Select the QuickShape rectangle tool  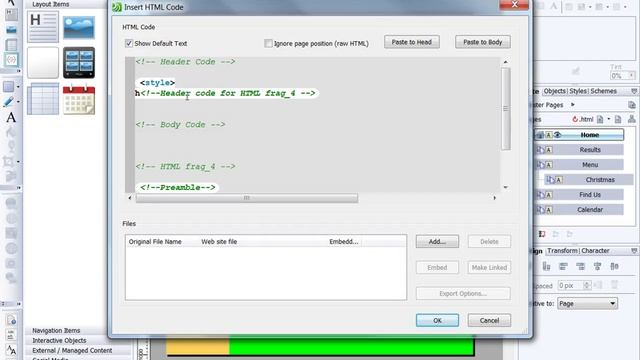[8, 87]
